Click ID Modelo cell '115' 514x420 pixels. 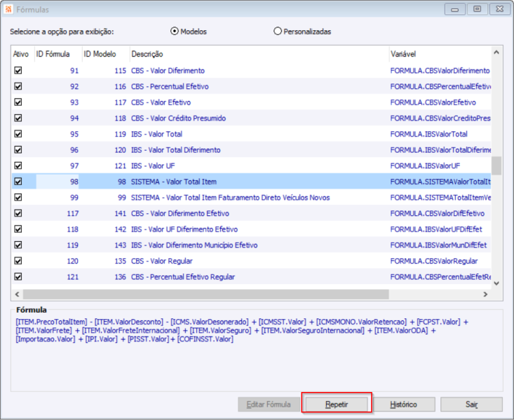(x=120, y=71)
